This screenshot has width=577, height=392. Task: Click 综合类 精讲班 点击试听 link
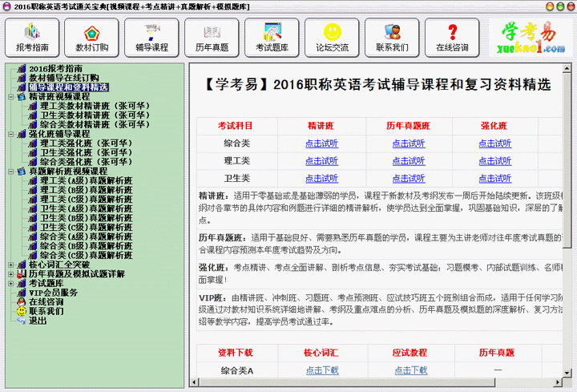321,143
